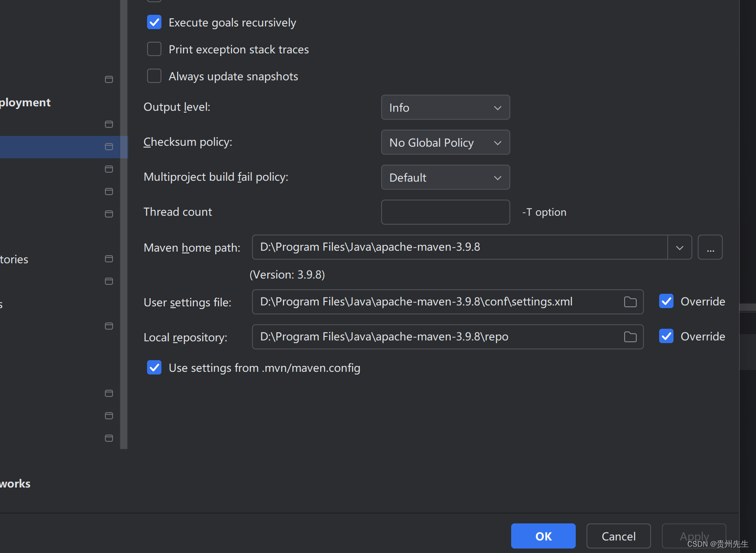Toggle Override for Local repository

666,336
